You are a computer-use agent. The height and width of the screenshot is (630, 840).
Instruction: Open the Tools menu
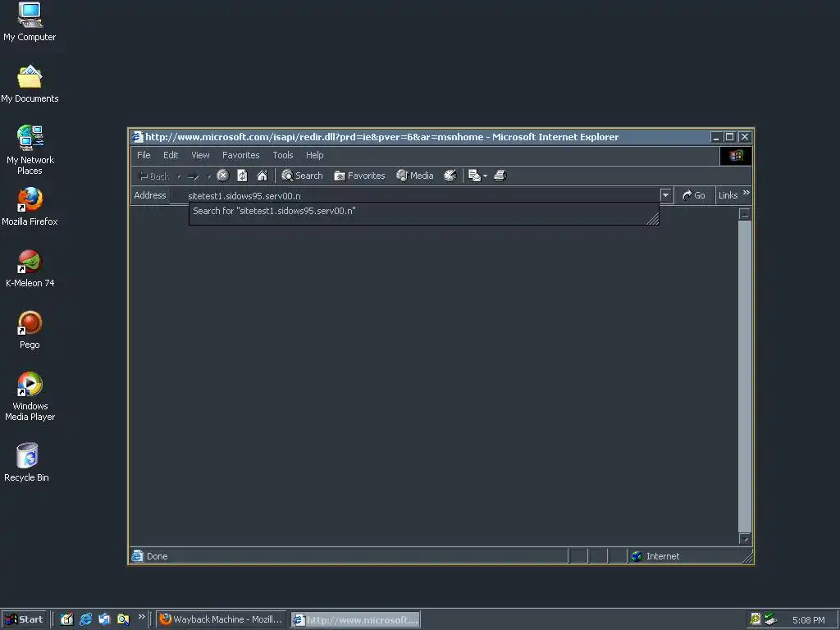coord(283,155)
